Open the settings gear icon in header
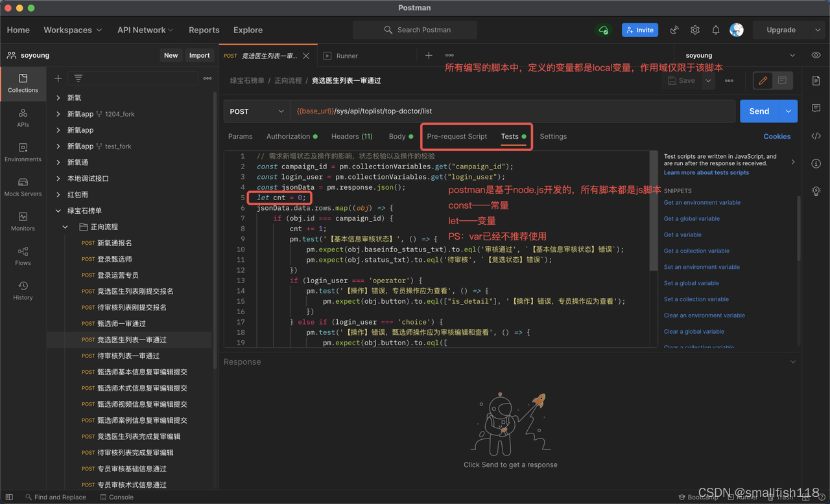Screen dimensions: 830x504 pos(695,30)
